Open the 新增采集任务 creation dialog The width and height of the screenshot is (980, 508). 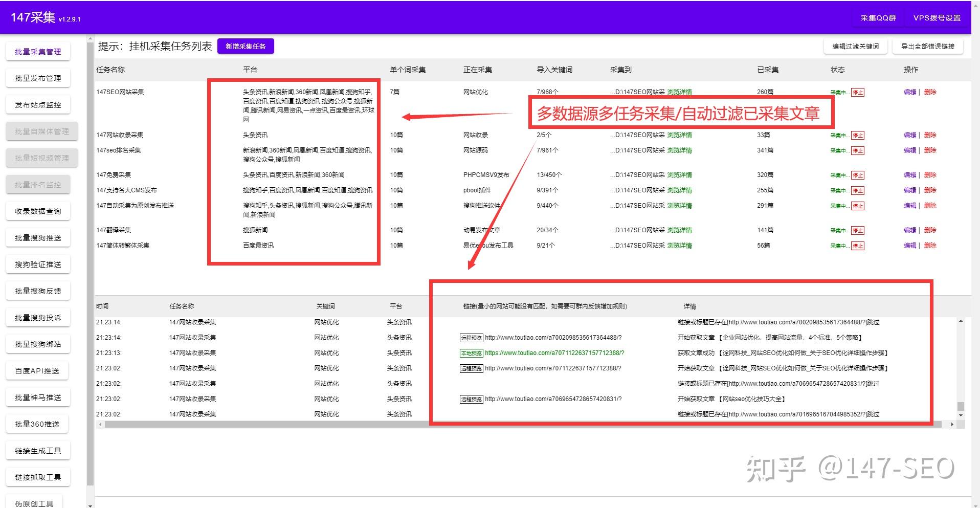click(x=247, y=46)
